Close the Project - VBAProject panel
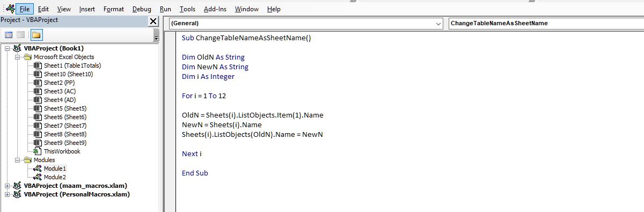The width and height of the screenshot is (644, 212). click(153, 21)
